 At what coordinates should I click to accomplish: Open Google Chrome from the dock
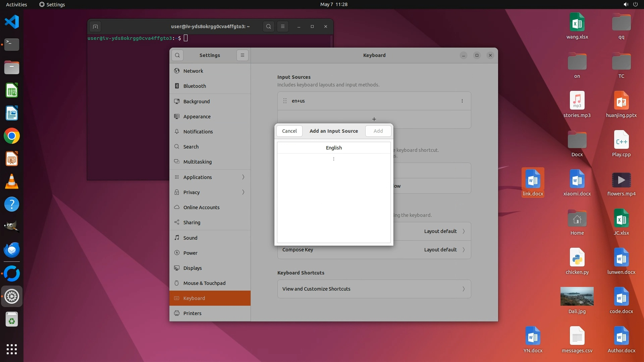12,136
